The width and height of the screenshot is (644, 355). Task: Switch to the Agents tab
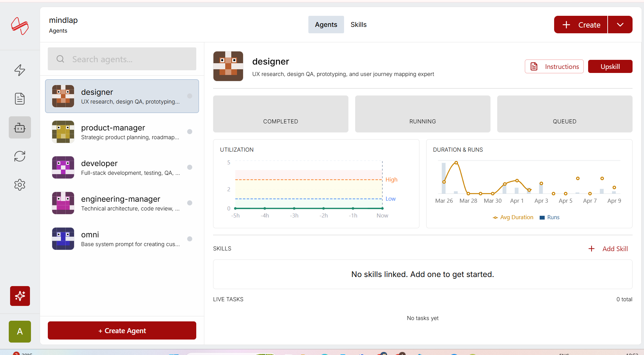pyautogui.click(x=326, y=25)
